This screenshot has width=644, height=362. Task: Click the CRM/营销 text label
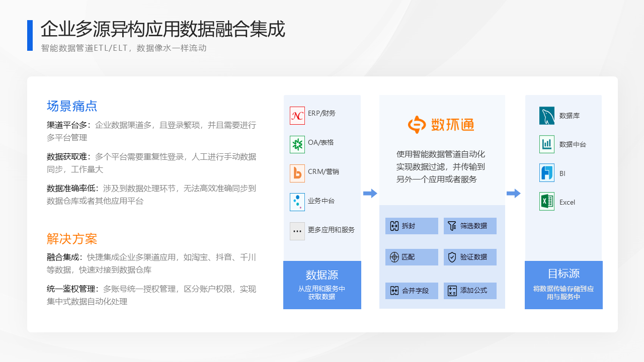[324, 172]
